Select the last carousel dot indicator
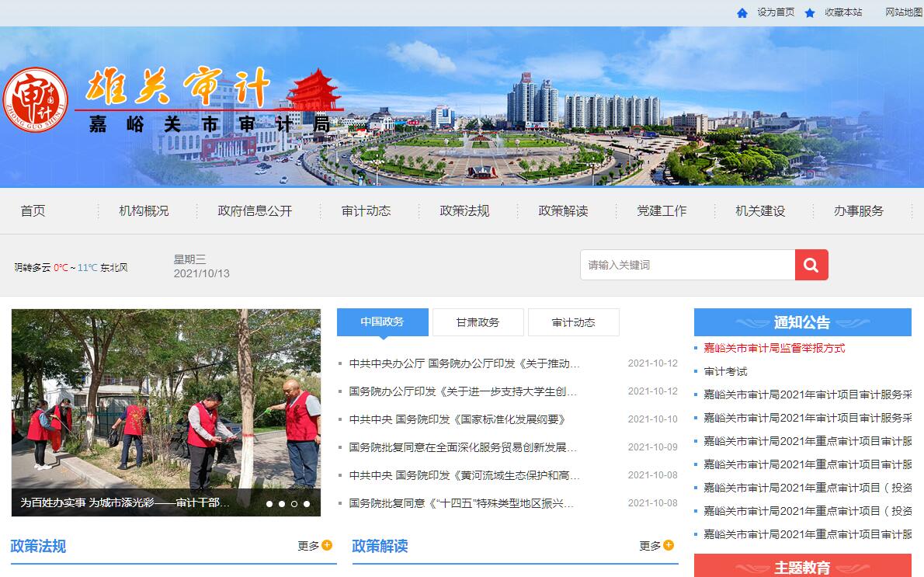 coord(307,504)
